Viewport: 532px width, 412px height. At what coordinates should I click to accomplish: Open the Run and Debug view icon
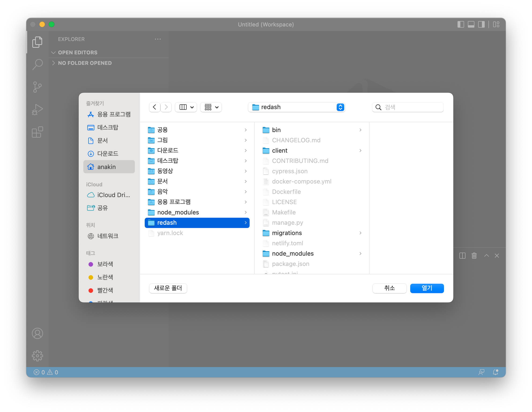[x=37, y=110]
